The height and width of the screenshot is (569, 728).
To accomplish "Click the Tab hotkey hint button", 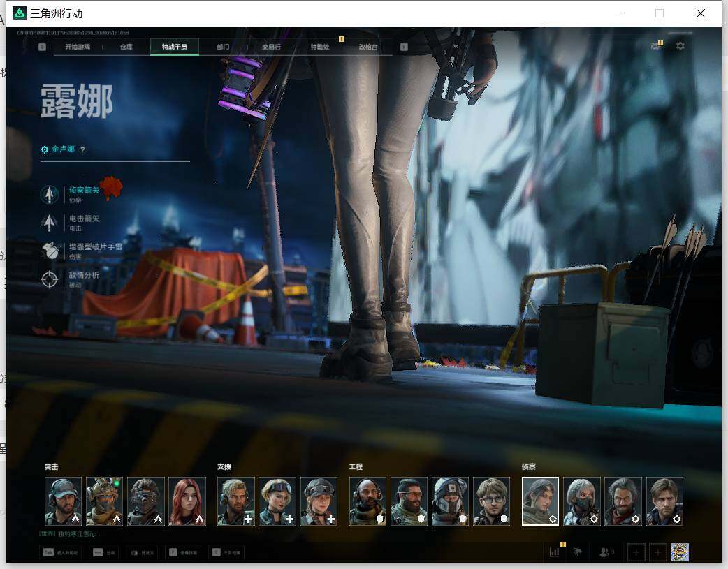I will pos(61,552).
